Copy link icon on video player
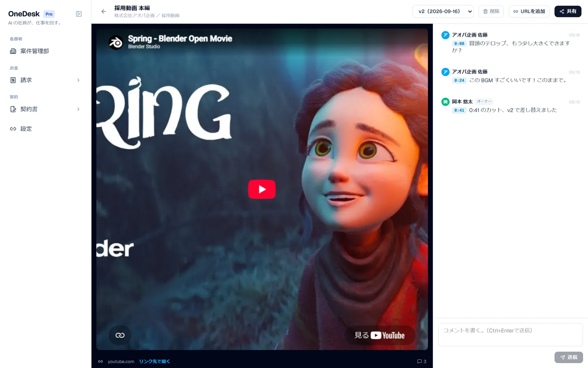This screenshot has height=368, width=588. tap(120, 335)
